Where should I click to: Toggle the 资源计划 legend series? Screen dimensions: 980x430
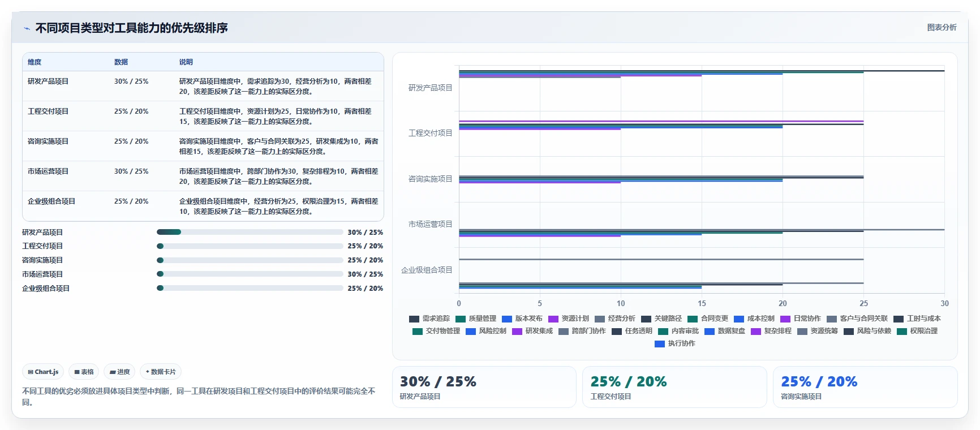569,319
